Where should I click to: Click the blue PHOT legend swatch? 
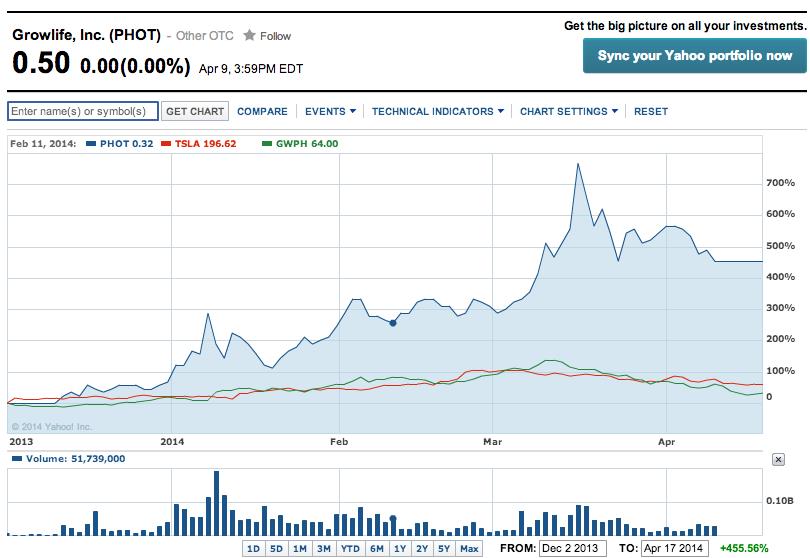[91, 144]
